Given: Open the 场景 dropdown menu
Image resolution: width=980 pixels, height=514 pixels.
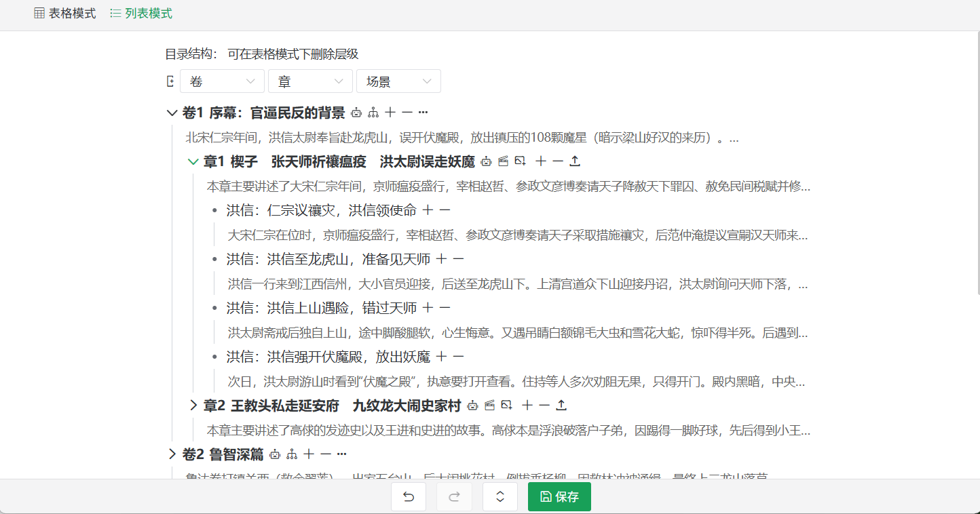Looking at the screenshot, I should click(398, 81).
